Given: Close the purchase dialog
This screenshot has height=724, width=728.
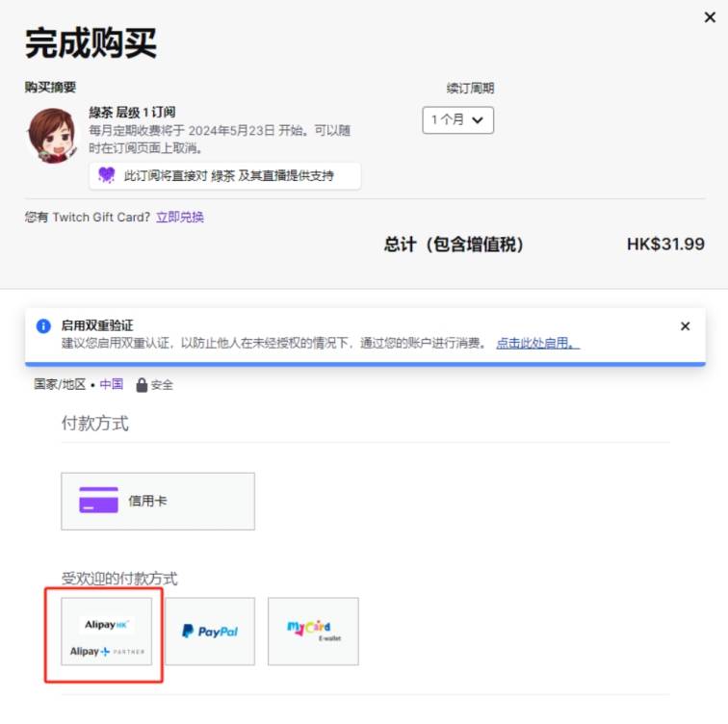Looking at the screenshot, I should [x=710, y=17].
